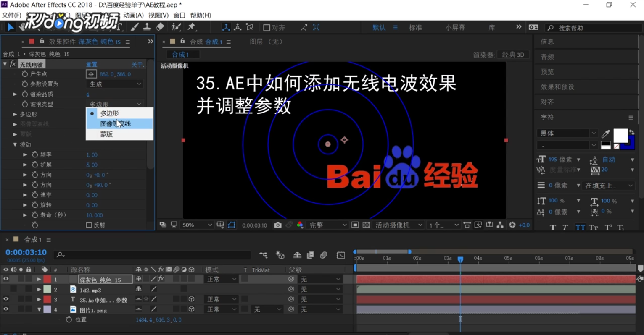Click the snapshot camera icon
The width and height of the screenshot is (644, 335).
coord(278,225)
